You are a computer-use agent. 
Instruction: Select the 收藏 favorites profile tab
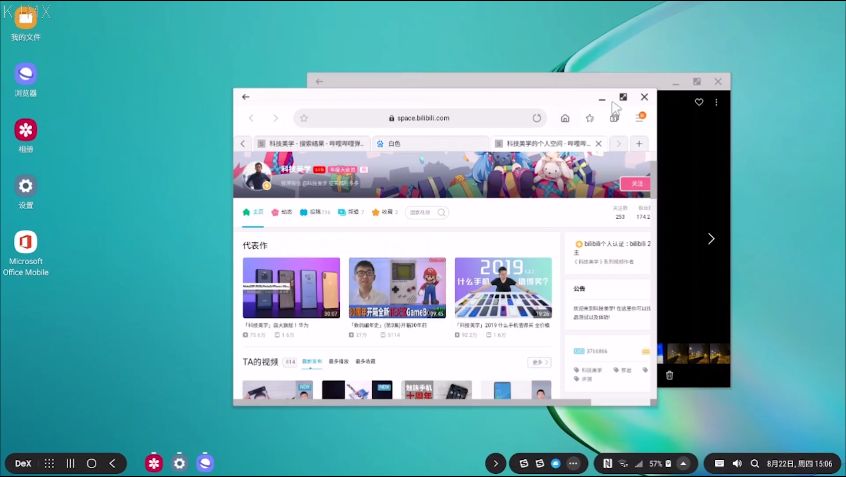tap(384, 212)
